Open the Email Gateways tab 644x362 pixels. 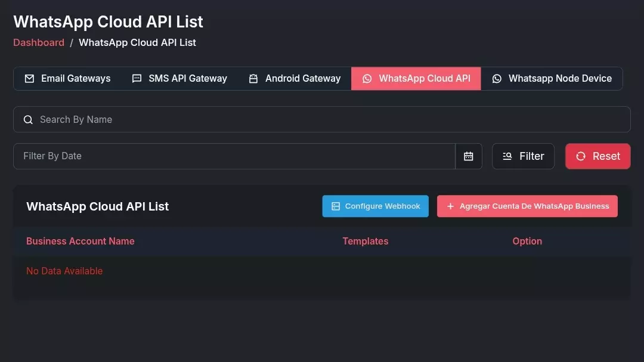pyautogui.click(x=68, y=79)
